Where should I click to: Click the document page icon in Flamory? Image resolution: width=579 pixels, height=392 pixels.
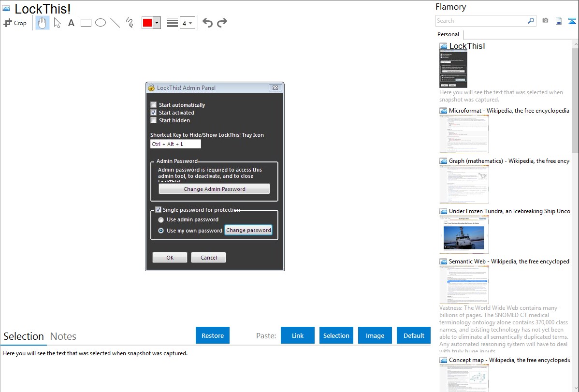[x=559, y=21]
